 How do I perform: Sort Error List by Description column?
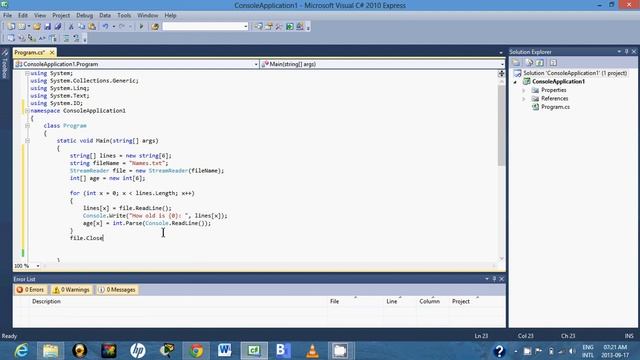tap(46, 301)
